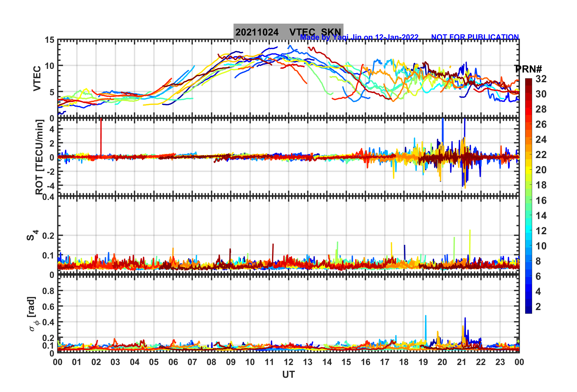Click the 'NOT FOR PUBLICATION' notice
Viewport: 577px width, 392px height.
[x=475, y=37]
